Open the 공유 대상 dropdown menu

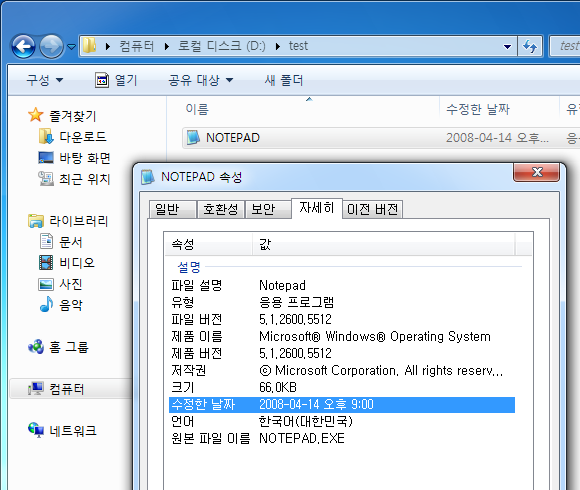click(x=201, y=80)
